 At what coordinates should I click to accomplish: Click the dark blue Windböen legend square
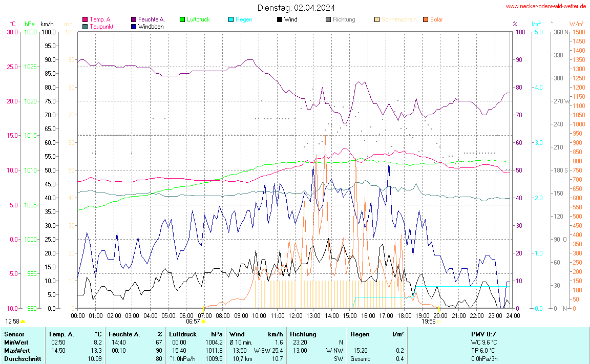tap(134, 26)
